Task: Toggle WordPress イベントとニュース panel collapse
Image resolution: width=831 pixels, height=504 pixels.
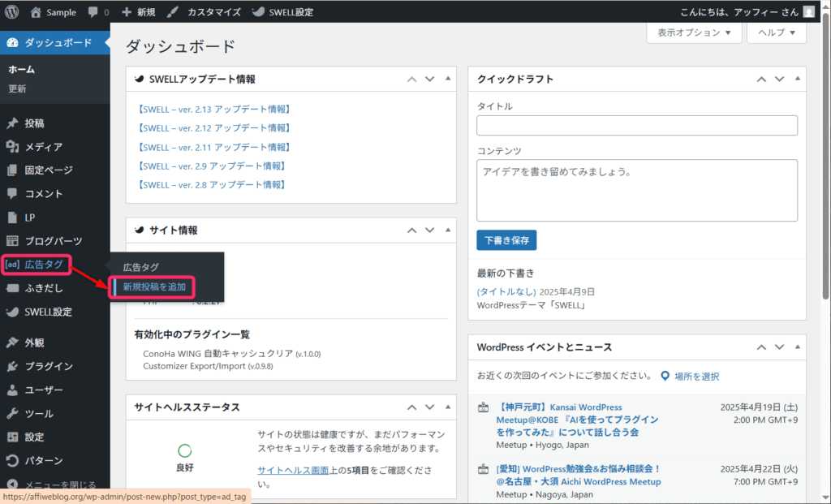Action: point(798,347)
